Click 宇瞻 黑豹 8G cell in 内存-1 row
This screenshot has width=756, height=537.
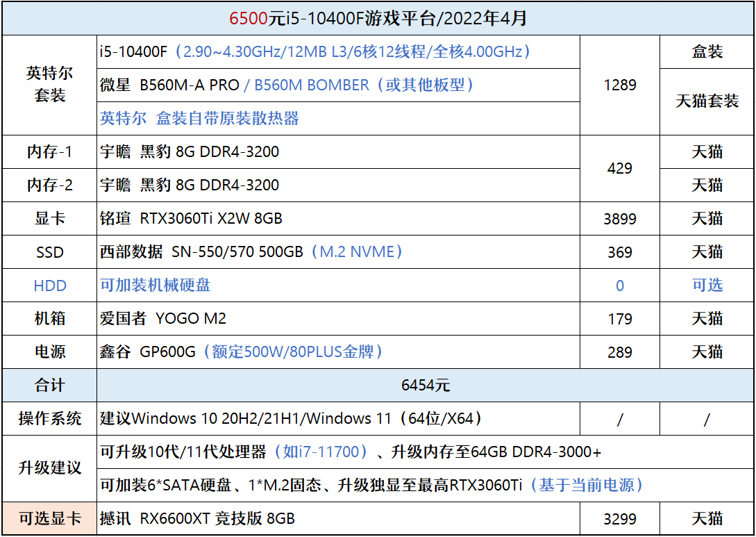coord(339,152)
